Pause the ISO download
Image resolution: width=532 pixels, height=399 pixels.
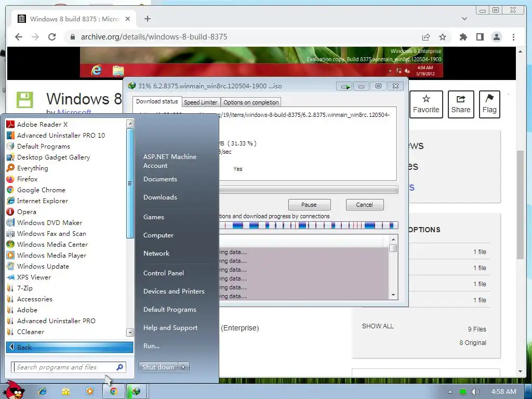(309, 205)
